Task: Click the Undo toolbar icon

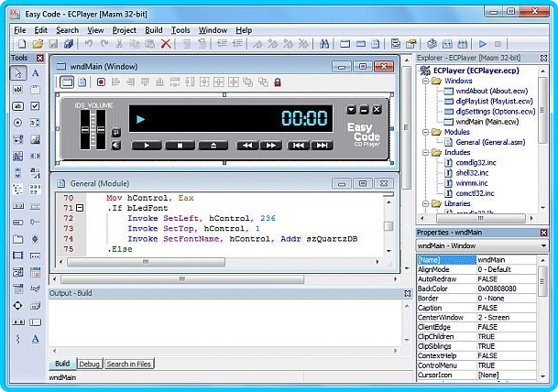Action: (89, 44)
